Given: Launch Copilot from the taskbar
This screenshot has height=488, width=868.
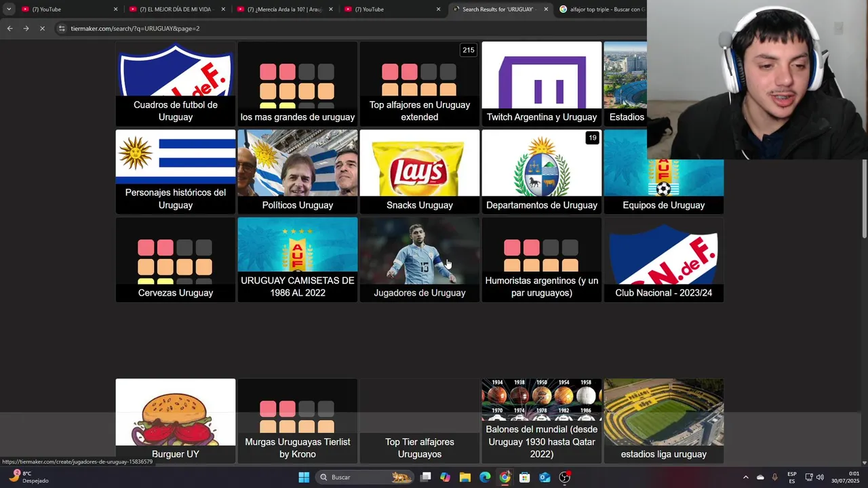Looking at the screenshot, I should pos(445,477).
